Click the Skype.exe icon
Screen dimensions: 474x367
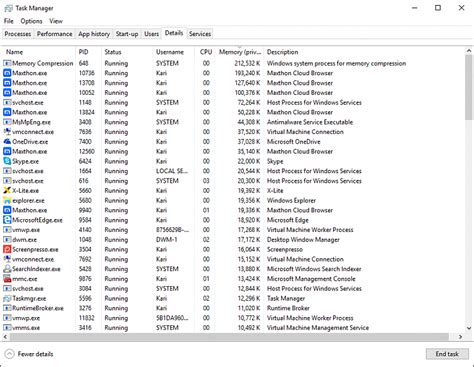[7, 161]
